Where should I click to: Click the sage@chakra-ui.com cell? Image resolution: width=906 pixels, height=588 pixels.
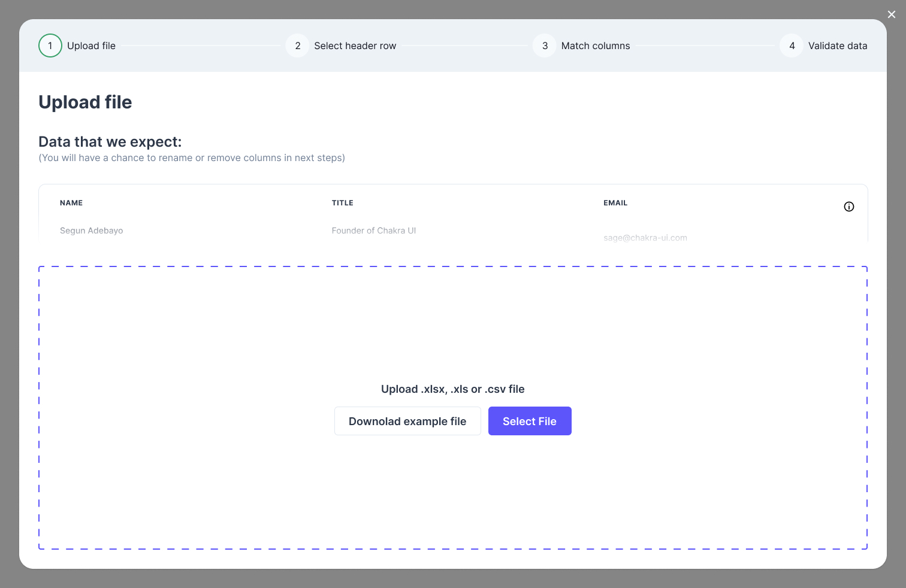[x=645, y=238]
